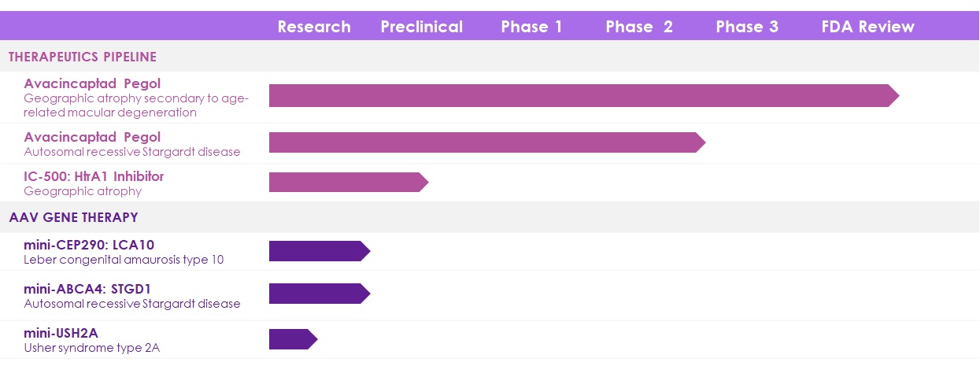Screen dimensions: 980x388
Task: Click the mini-ABCA4 STGD1 progress bar
Action: point(318,294)
